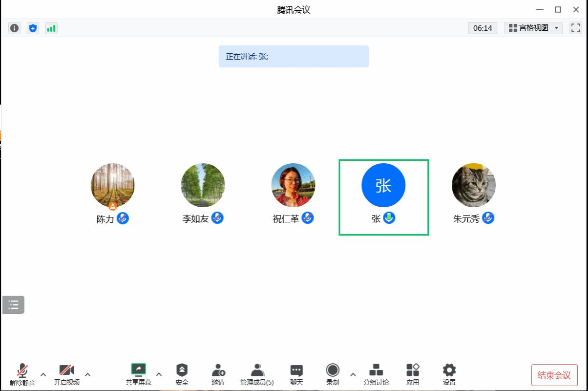Start recording with 录制 button
588x391 pixels.
pyautogui.click(x=333, y=374)
